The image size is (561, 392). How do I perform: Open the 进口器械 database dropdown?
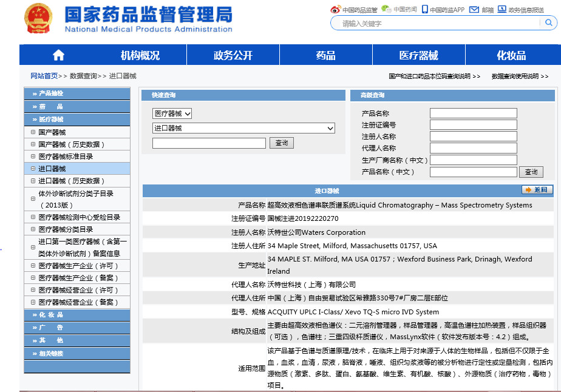click(x=243, y=128)
